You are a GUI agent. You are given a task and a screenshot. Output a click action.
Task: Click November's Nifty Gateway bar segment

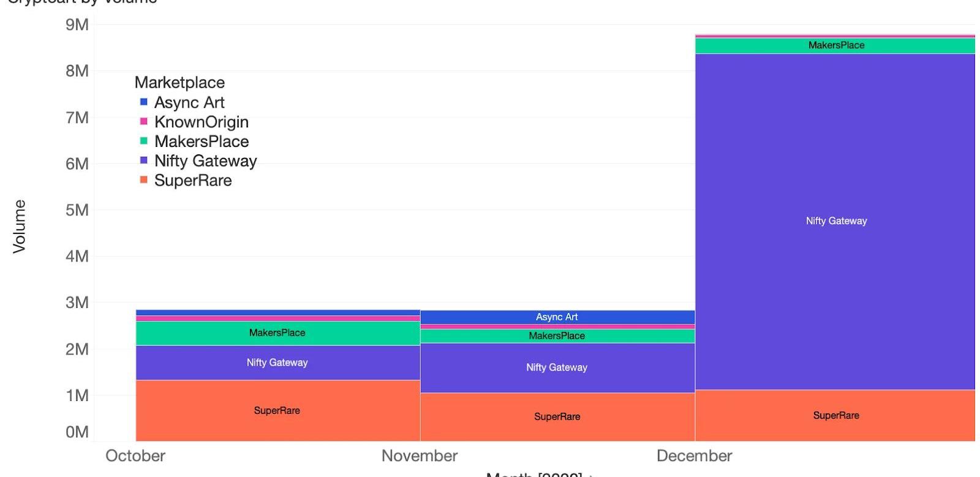pos(557,367)
